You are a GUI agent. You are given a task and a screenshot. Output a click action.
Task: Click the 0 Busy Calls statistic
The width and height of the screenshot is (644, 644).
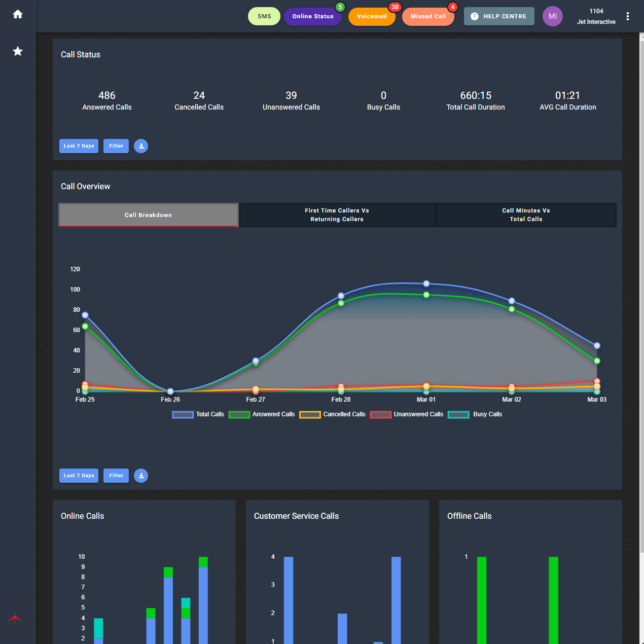(383, 100)
